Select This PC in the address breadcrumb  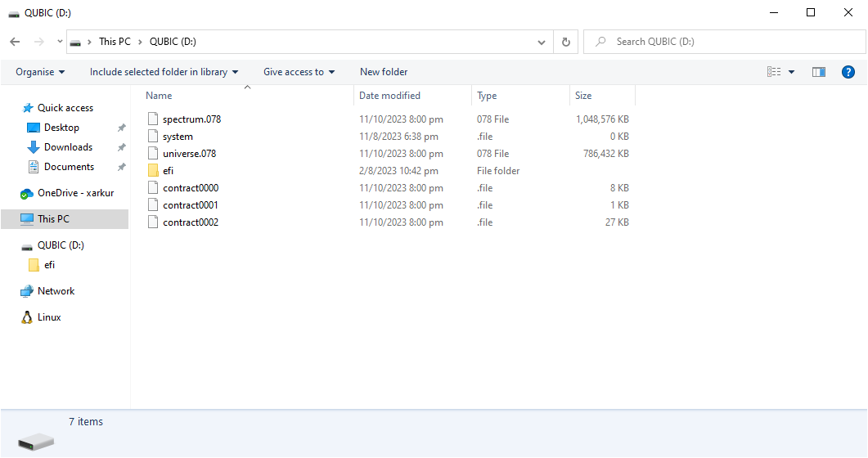click(x=115, y=42)
